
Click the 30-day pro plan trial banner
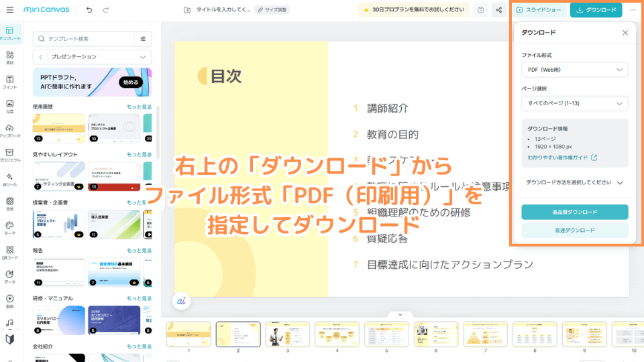point(414,10)
